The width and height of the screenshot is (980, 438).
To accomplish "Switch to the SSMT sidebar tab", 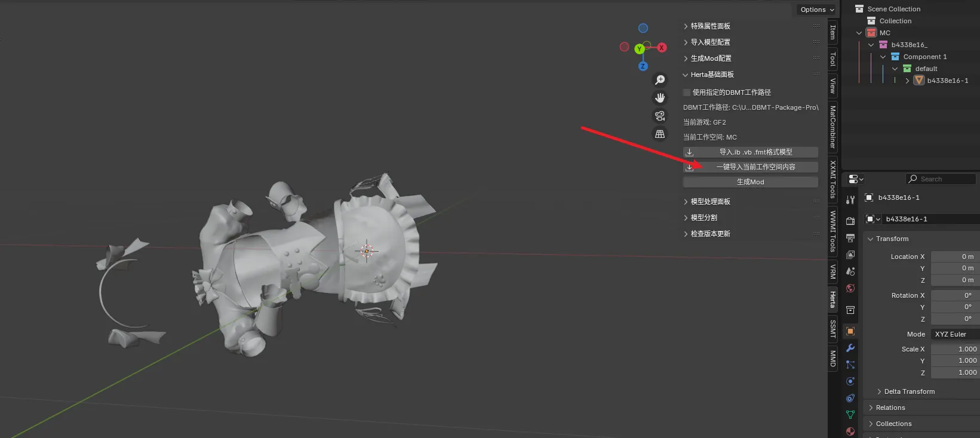I will coord(832,329).
